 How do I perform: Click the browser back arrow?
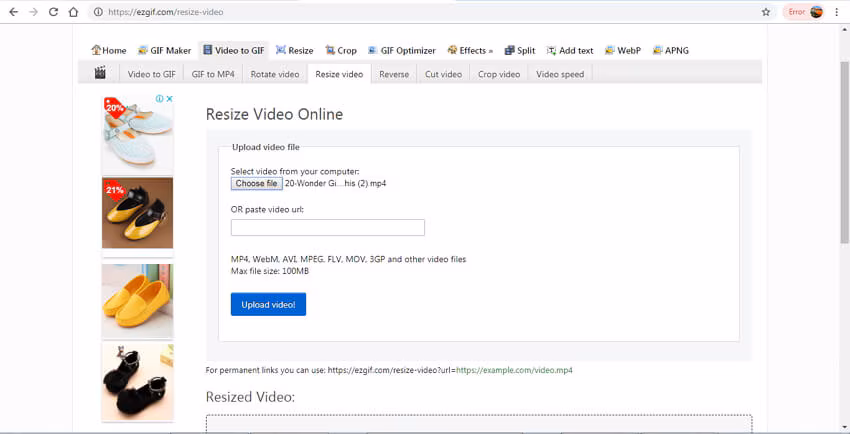pos(14,12)
